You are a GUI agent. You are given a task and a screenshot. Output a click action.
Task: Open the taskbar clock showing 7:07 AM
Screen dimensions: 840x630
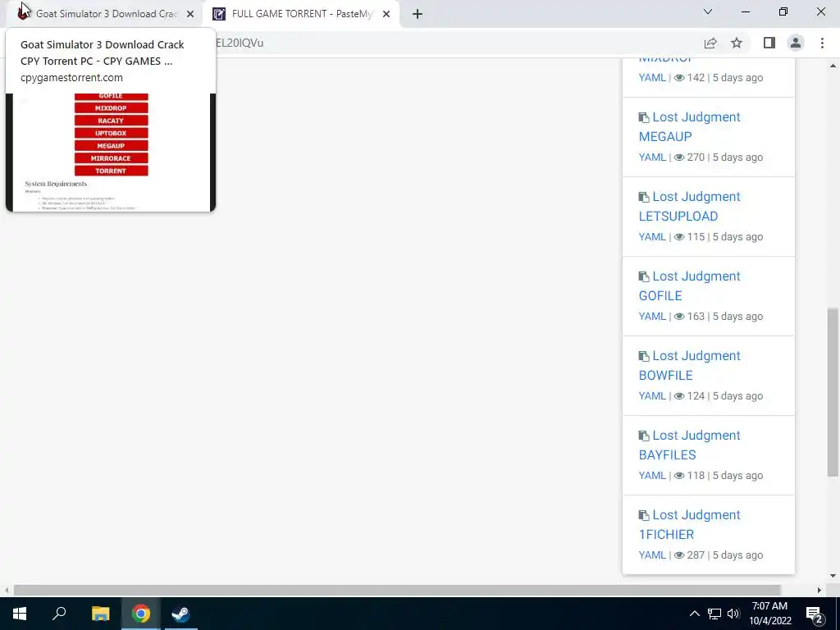769,614
